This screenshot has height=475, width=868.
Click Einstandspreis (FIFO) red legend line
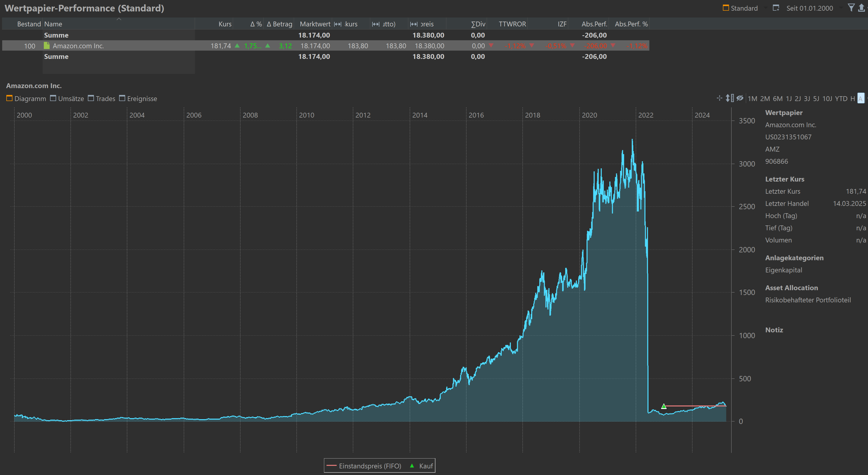[x=331, y=466]
